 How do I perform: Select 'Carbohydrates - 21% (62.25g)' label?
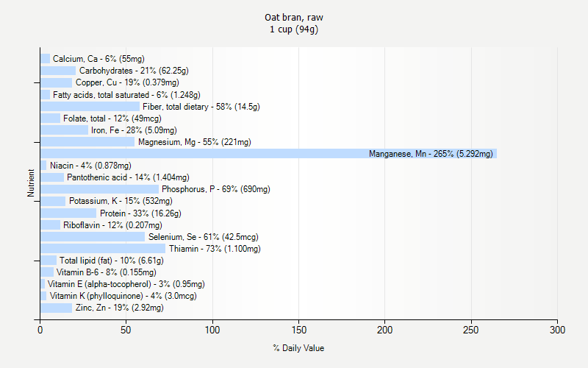(134, 71)
